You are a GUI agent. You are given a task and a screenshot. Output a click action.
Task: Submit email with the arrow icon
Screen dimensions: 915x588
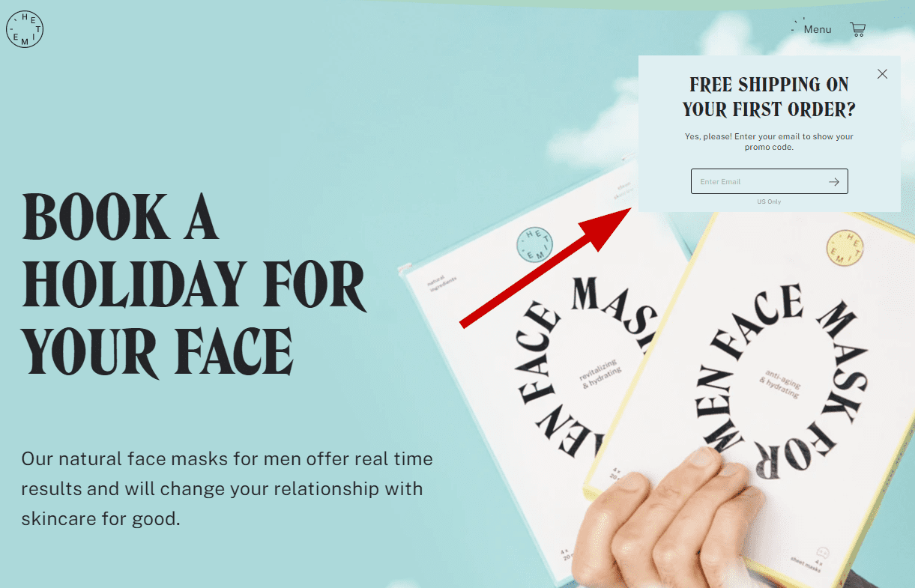tap(833, 182)
